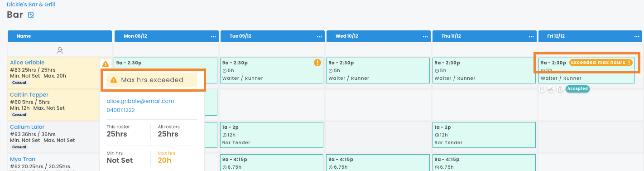Open the Thu 11/12 column options menu
This screenshot has height=171, width=644.
pyautogui.click(x=531, y=36)
